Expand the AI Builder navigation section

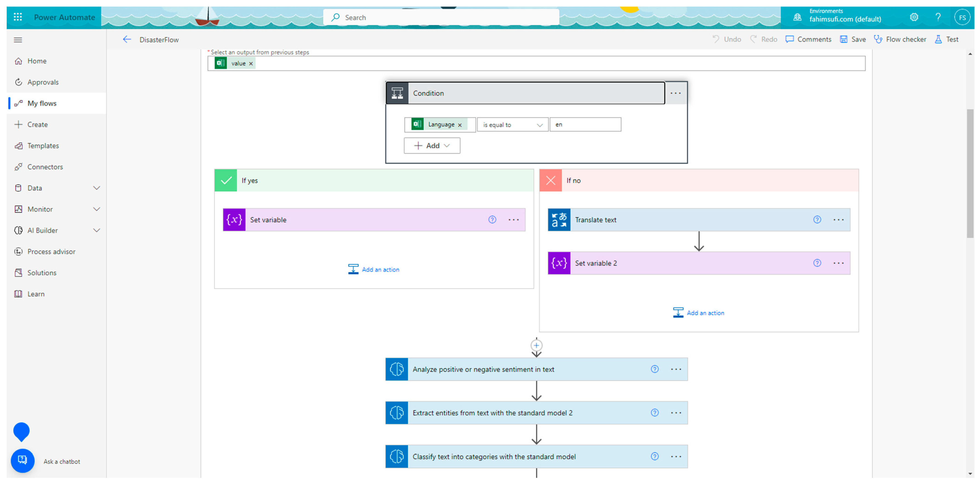click(97, 230)
